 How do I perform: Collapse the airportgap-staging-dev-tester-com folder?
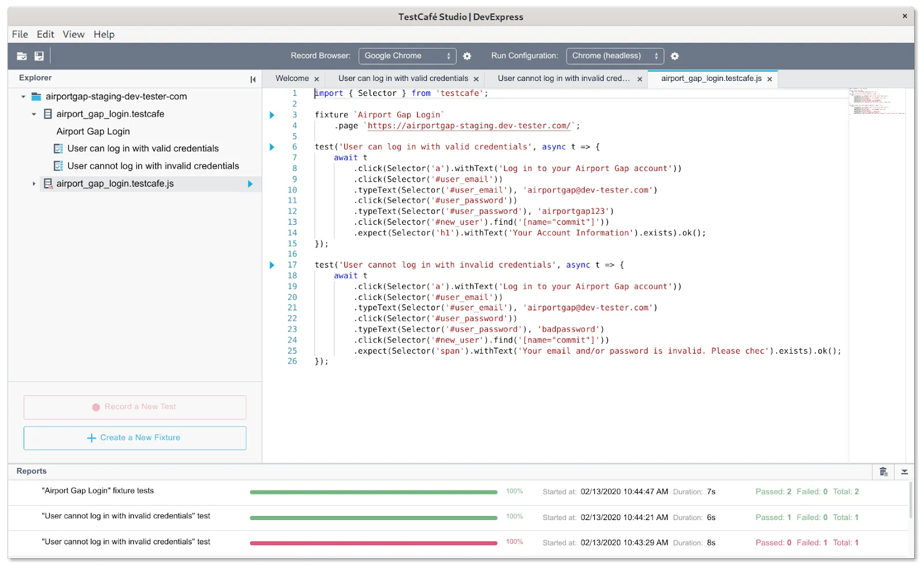tap(23, 96)
